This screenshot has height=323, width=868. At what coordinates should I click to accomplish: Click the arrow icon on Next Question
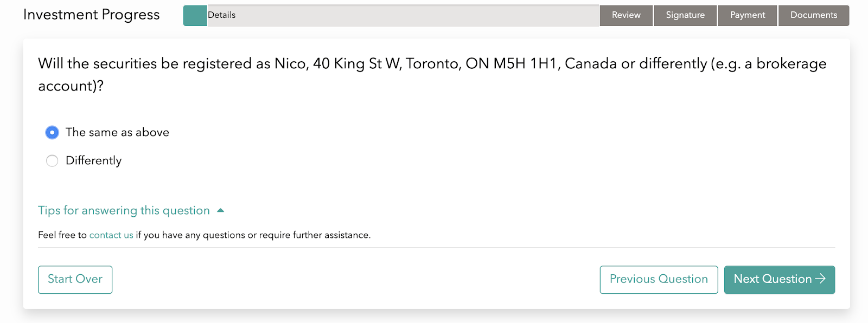(x=820, y=279)
